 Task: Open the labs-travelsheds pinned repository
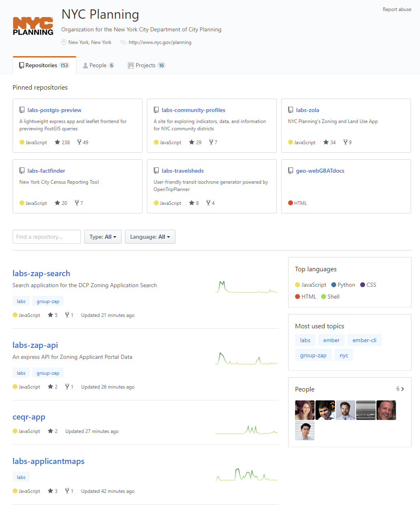(x=183, y=171)
